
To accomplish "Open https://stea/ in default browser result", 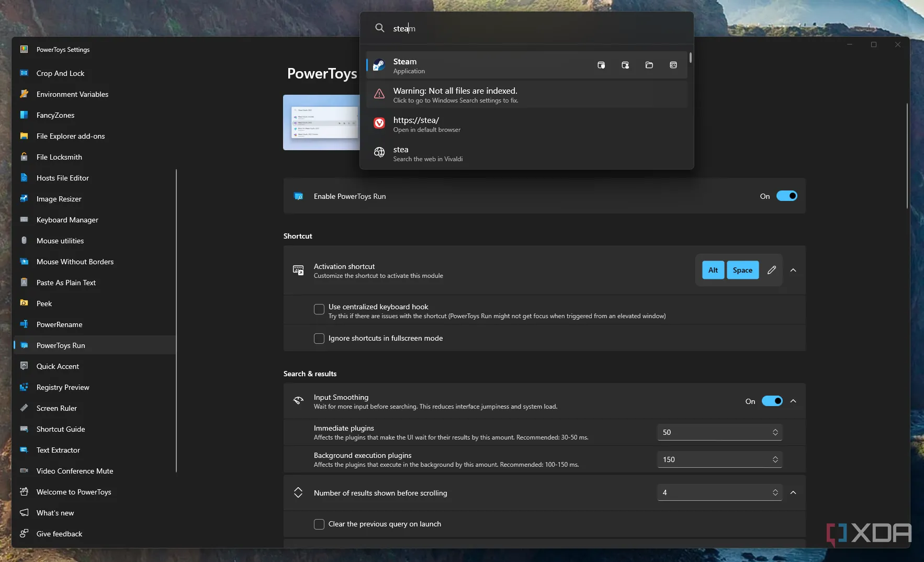I will 526,124.
